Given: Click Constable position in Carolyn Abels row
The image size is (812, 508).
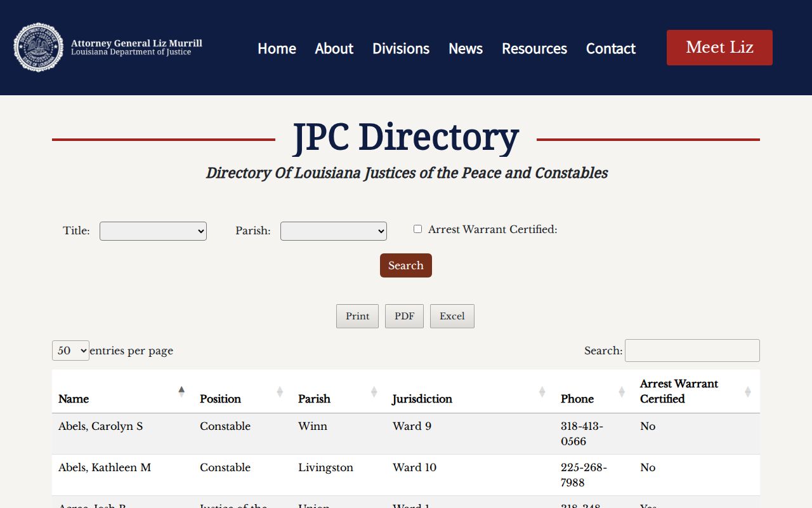Looking at the screenshot, I should [x=225, y=426].
